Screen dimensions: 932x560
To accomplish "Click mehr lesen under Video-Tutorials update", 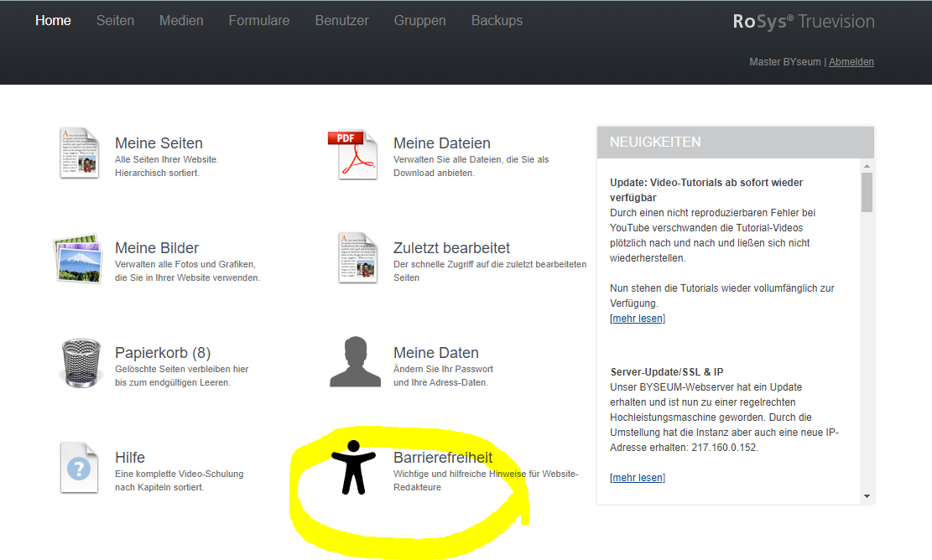I will click(637, 319).
